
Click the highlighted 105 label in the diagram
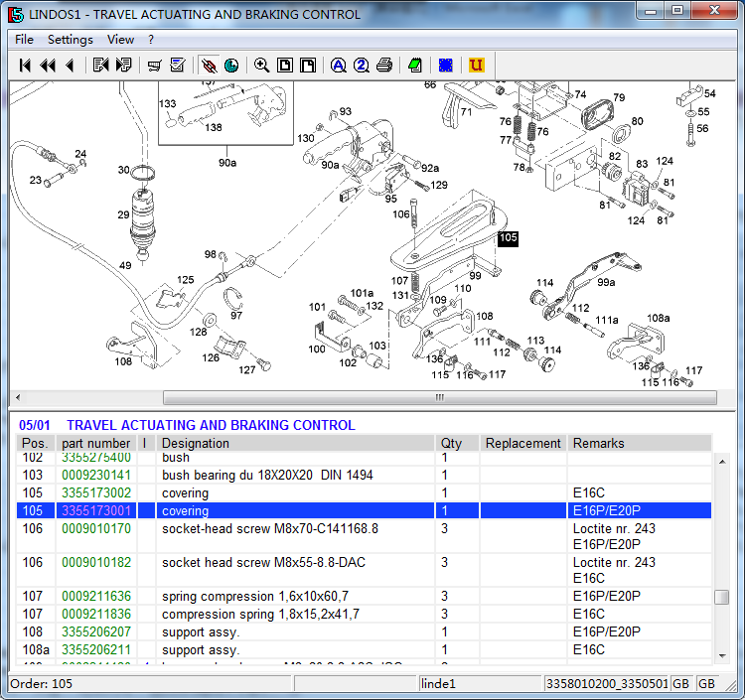coord(508,238)
